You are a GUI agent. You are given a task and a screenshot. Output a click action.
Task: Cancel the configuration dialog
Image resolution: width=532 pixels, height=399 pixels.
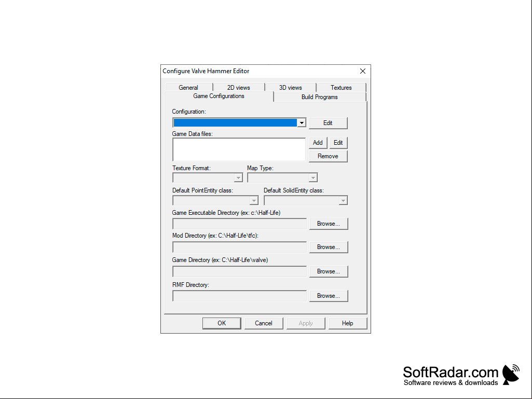click(264, 323)
